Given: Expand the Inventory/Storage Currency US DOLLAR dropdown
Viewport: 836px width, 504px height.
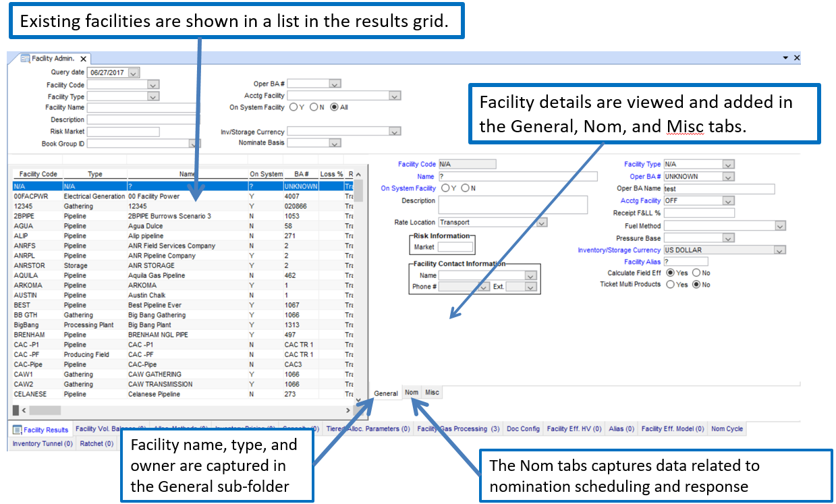Looking at the screenshot, I should (780, 250).
